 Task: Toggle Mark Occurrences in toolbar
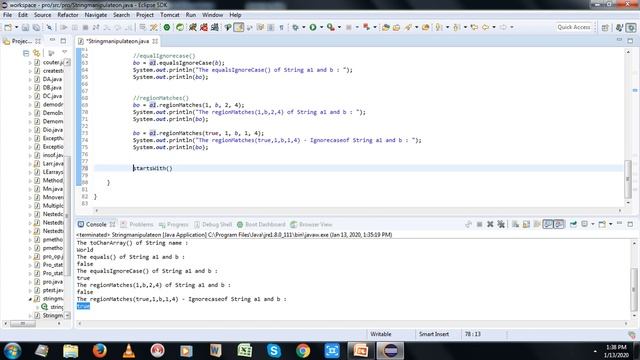click(239, 27)
